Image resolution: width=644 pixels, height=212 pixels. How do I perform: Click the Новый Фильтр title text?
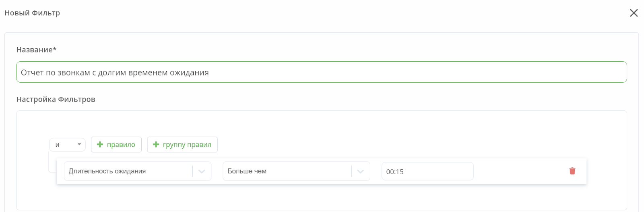pyautogui.click(x=32, y=13)
